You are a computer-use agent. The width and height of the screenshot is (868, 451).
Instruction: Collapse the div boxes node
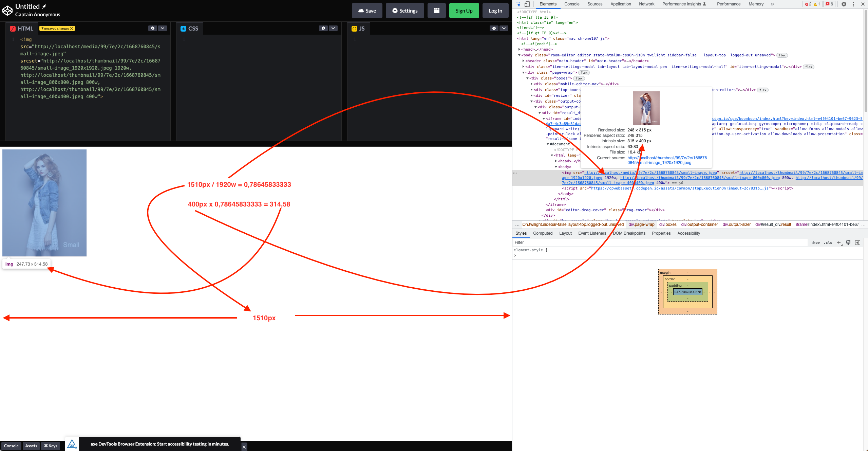pyautogui.click(x=527, y=78)
